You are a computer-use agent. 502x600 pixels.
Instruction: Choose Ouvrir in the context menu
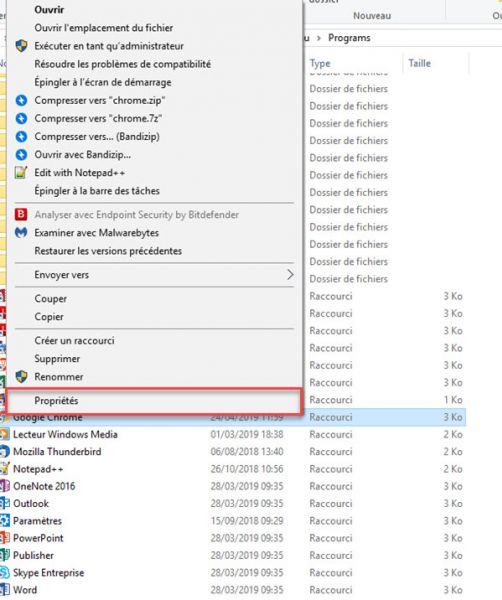49,10
